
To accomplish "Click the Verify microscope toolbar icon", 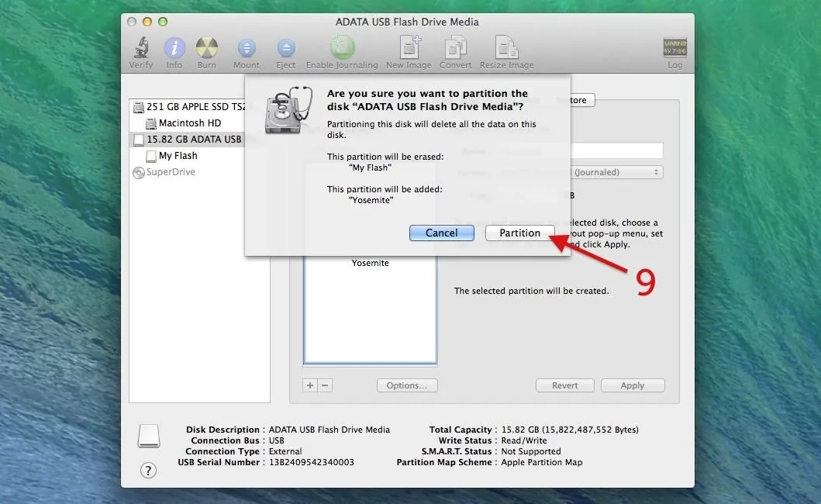I will tap(141, 47).
